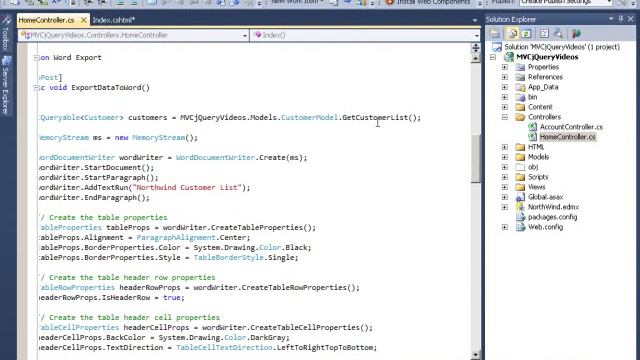
Task: Click the Models folder icon
Action: [x=520, y=157]
